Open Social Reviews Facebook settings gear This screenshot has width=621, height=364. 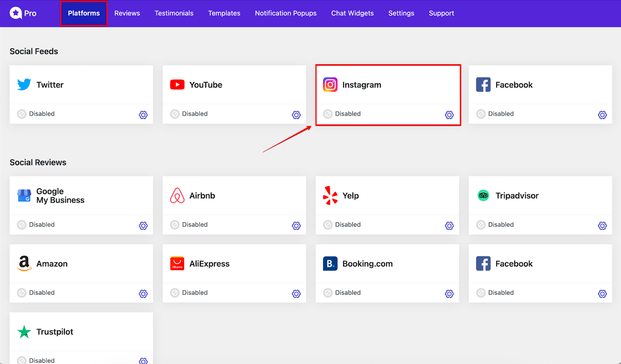click(x=602, y=294)
